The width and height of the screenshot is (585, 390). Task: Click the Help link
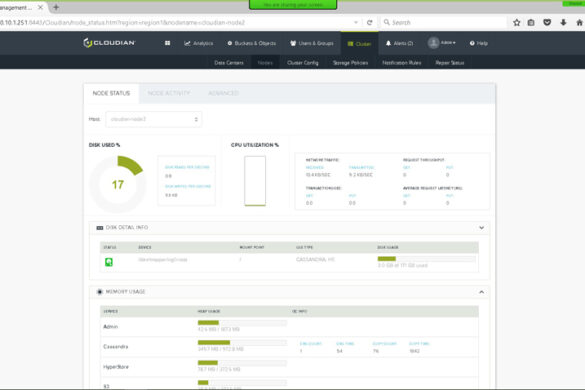point(479,43)
